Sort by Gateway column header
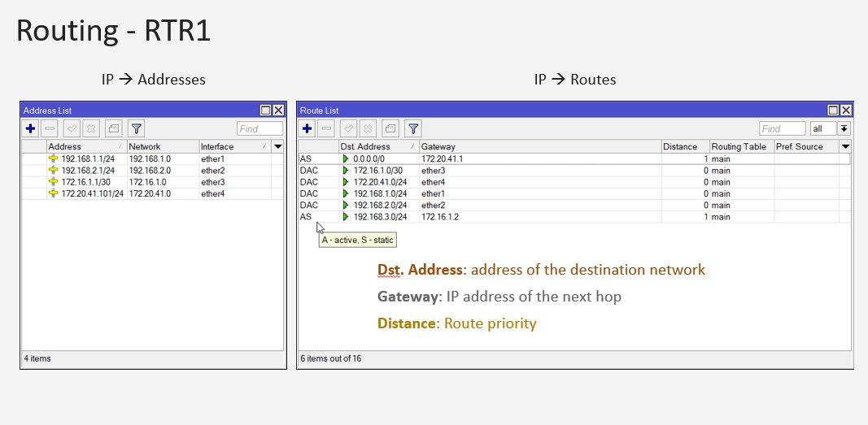868x425 pixels. pyautogui.click(x=540, y=146)
